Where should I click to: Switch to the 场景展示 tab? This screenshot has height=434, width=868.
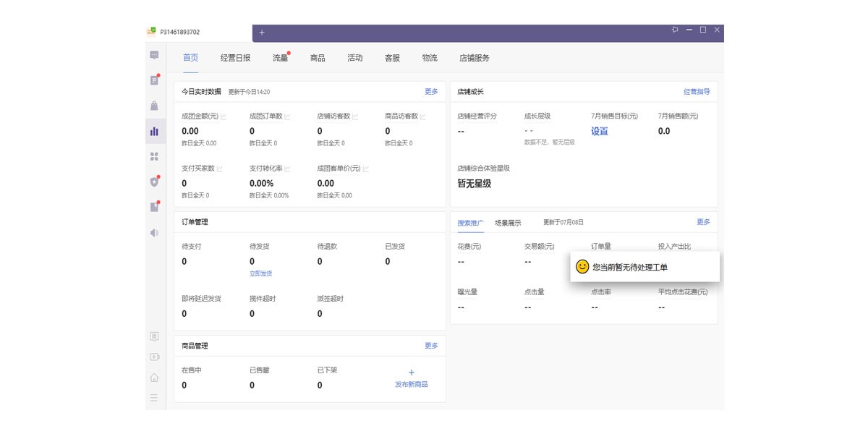(508, 223)
